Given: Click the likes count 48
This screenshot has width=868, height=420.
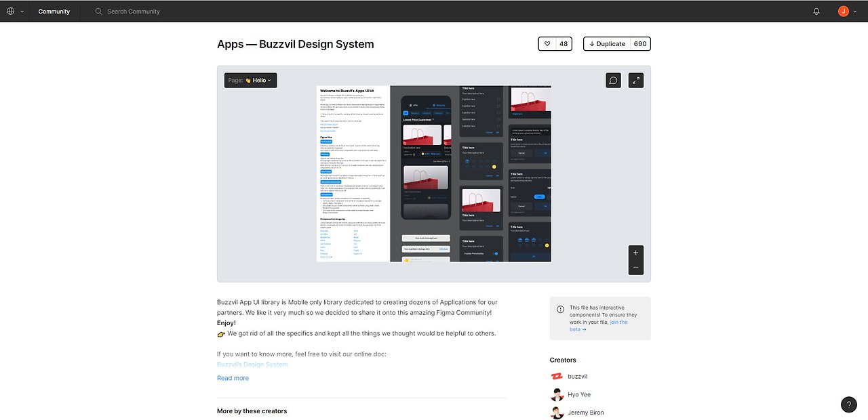Looking at the screenshot, I should (564, 44).
